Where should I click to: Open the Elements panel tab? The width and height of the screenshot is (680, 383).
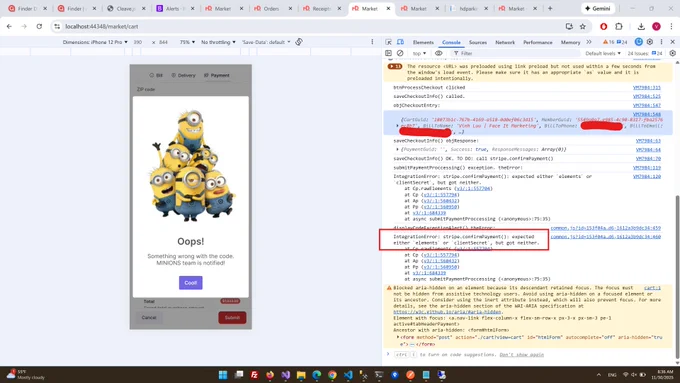click(x=423, y=42)
